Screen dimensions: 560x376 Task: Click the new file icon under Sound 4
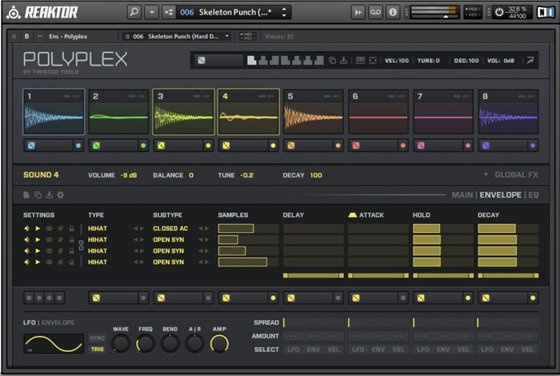pyautogui.click(x=26, y=195)
